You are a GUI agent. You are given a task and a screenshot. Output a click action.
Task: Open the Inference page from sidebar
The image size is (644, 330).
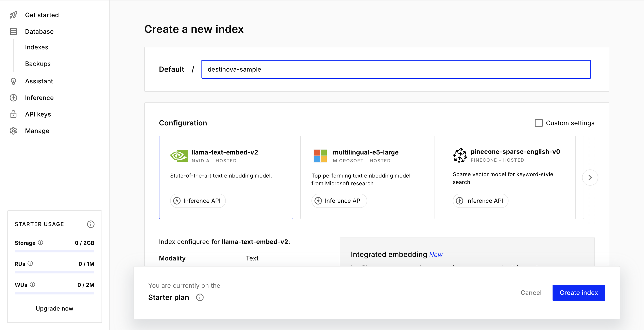coord(39,98)
